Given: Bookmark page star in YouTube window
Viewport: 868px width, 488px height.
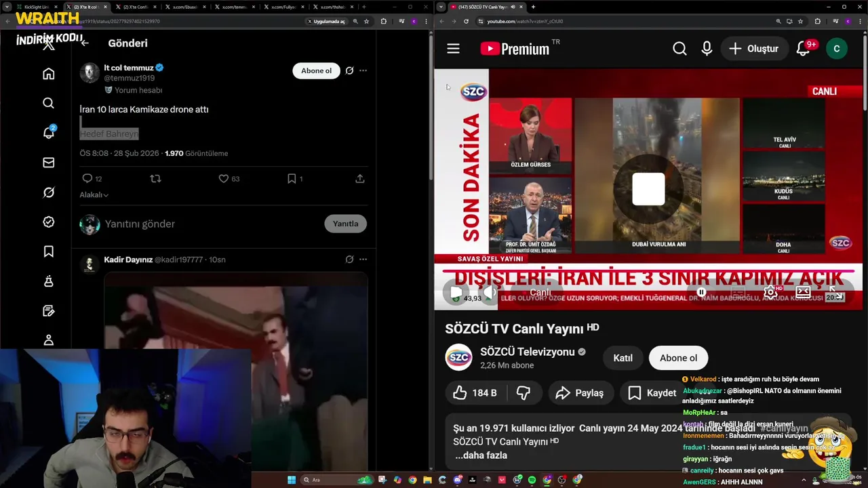Looking at the screenshot, I should click(x=800, y=21).
